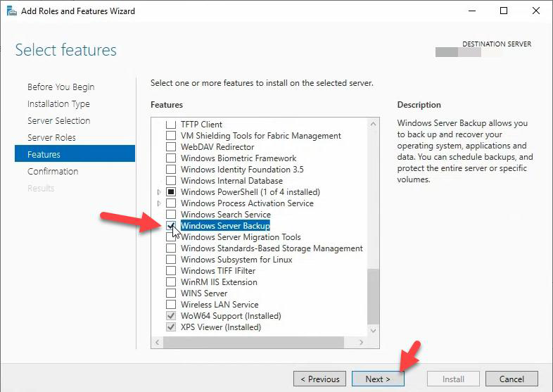Click the Add Roles and Features Wizard title icon
The height and width of the screenshot is (392, 553).
coord(12,11)
